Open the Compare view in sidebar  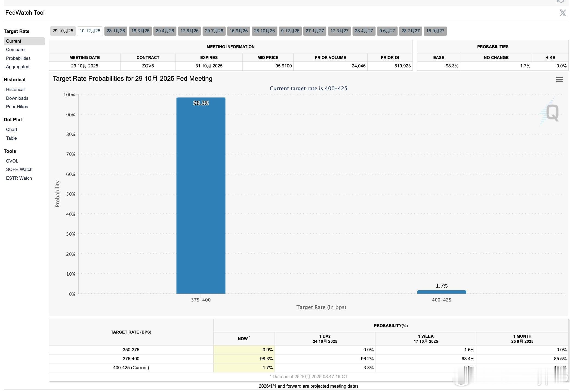coord(15,50)
